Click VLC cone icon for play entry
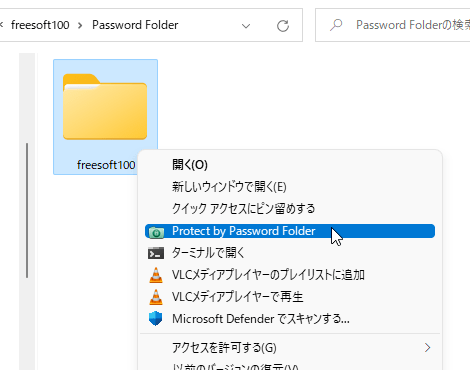The width and height of the screenshot is (470, 370). click(x=156, y=297)
